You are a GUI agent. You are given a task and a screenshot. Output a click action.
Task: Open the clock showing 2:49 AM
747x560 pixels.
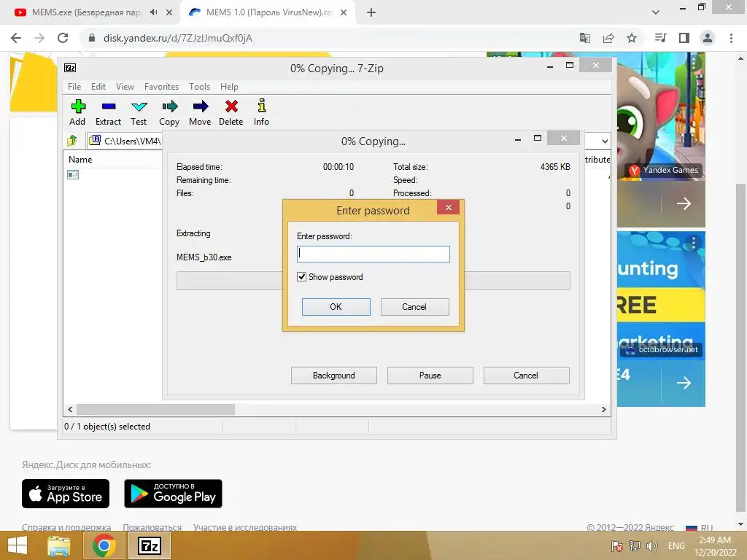pyautogui.click(x=715, y=546)
